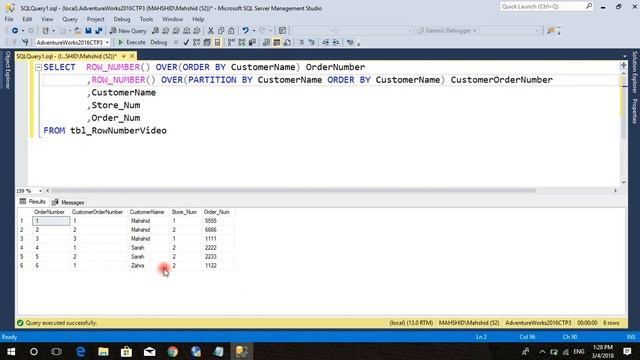Click the Copy icon in toolbar
Image resolution: width=640 pixels, height=360 pixels.
221,31
